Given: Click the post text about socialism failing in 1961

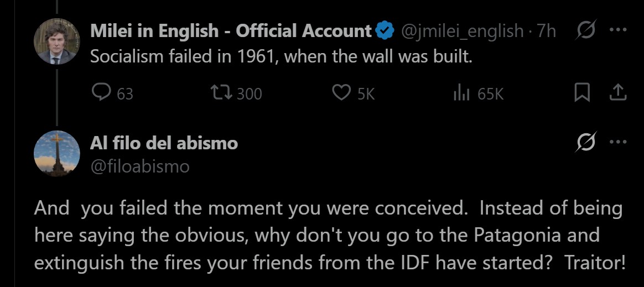Looking at the screenshot, I should coord(281,56).
